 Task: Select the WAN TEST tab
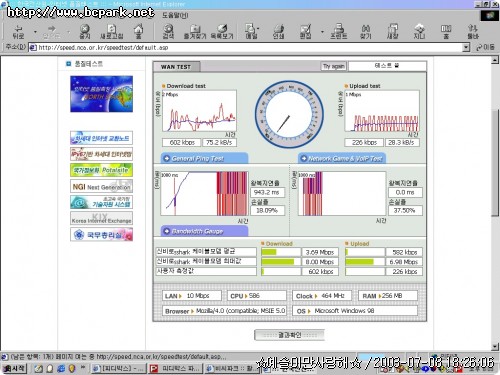(176, 67)
